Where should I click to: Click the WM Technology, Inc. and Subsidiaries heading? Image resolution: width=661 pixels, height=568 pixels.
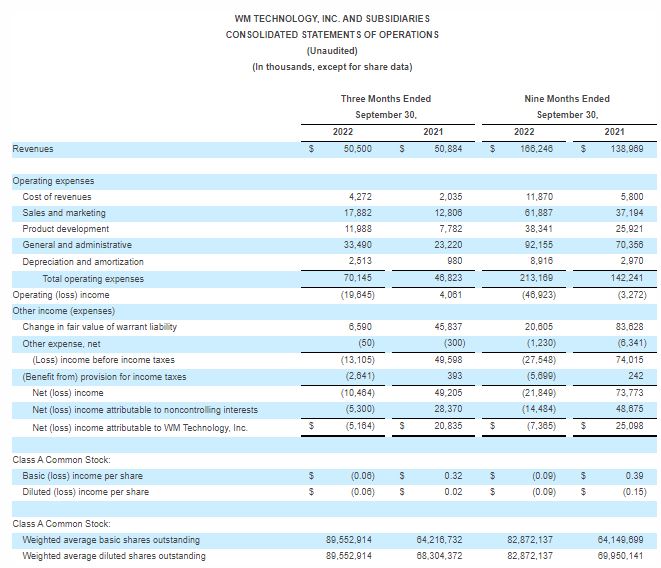click(x=331, y=18)
